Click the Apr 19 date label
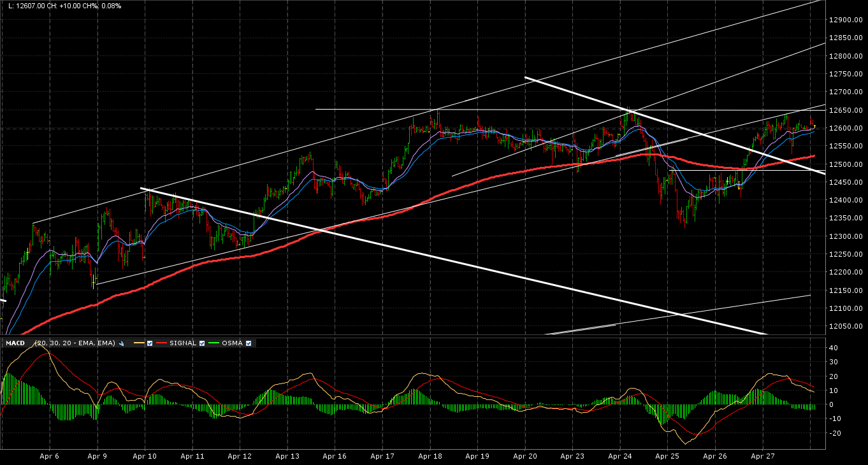Viewport: 868px width, 465px height. [x=477, y=456]
